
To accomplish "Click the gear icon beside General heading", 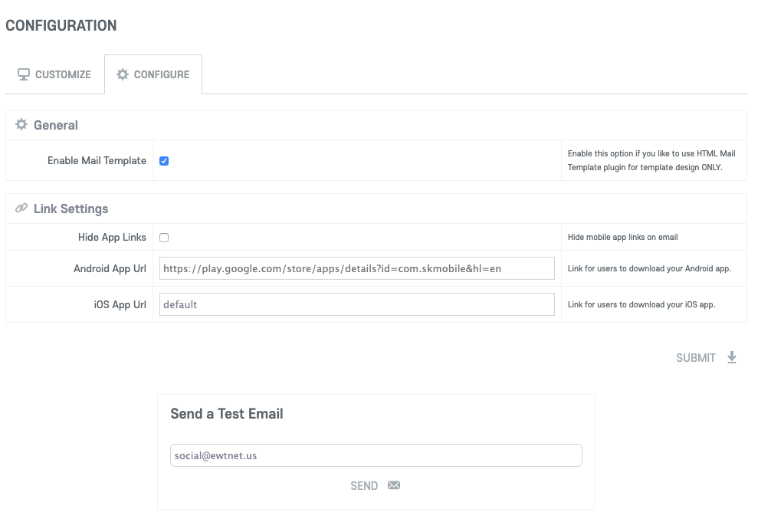I will 21,125.
